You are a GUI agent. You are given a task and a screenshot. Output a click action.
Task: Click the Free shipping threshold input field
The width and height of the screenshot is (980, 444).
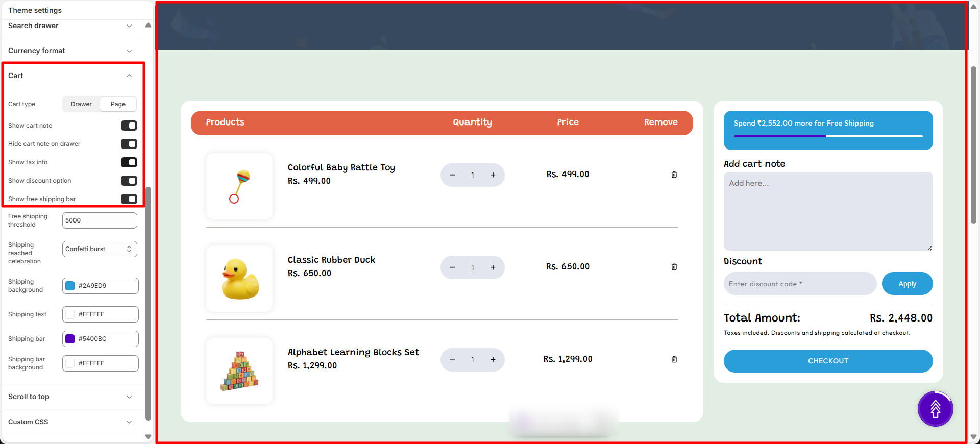[x=100, y=220]
